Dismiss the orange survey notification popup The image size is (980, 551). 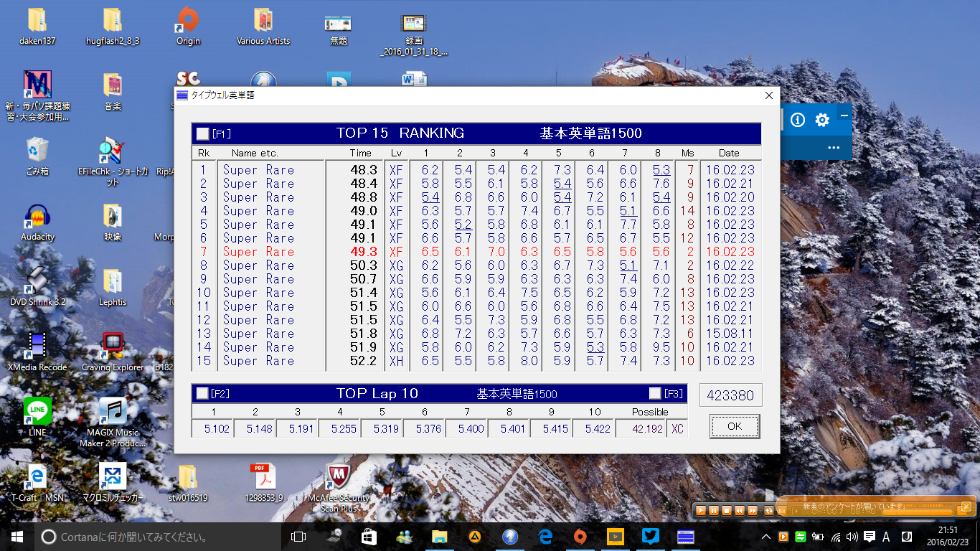[966, 507]
